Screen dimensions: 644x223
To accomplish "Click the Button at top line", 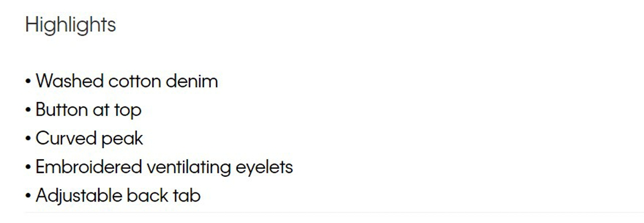I will (x=84, y=110).
